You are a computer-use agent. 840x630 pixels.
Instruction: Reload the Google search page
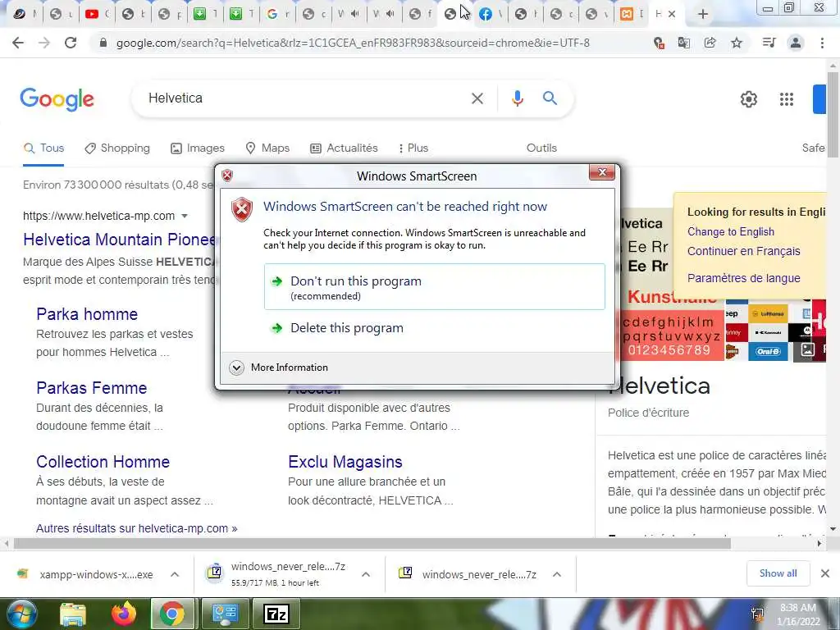[71, 43]
